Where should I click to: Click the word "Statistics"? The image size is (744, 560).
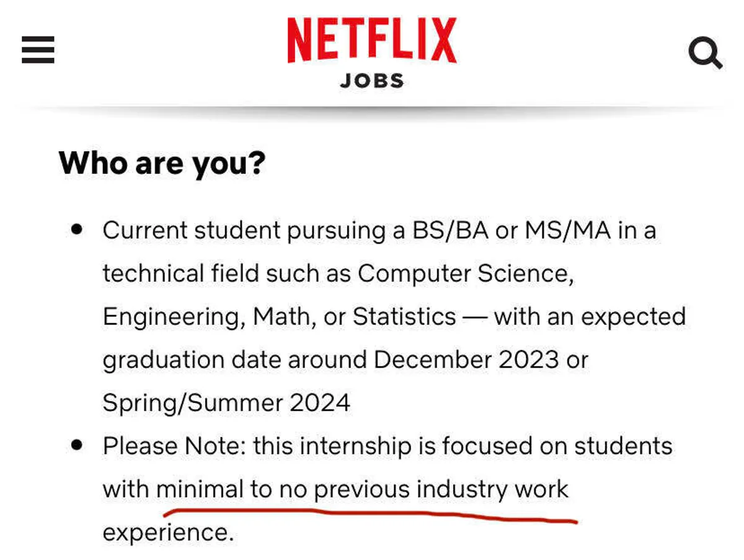(404, 317)
